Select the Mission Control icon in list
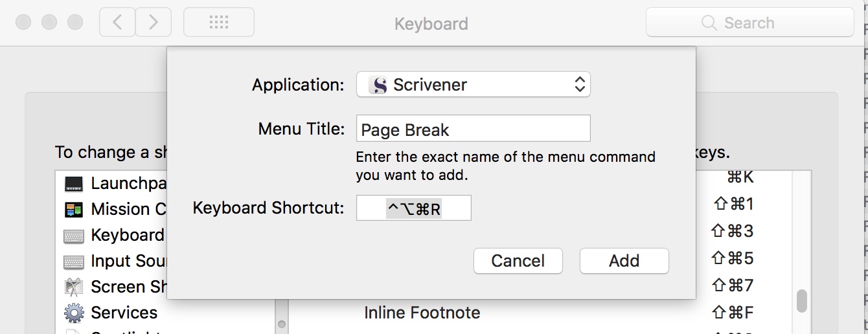 point(74,210)
